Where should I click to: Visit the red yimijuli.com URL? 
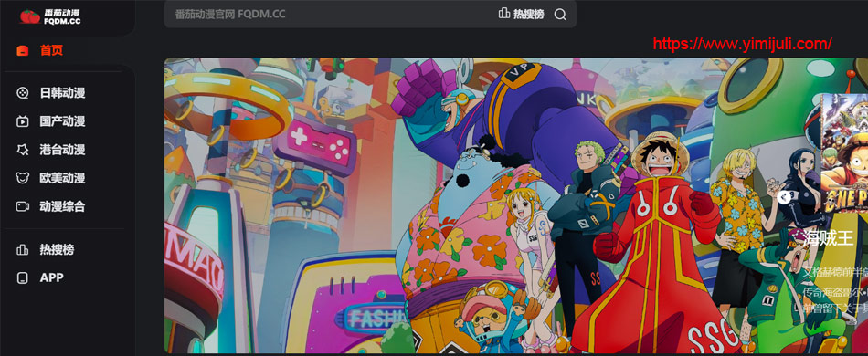(742, 44)
